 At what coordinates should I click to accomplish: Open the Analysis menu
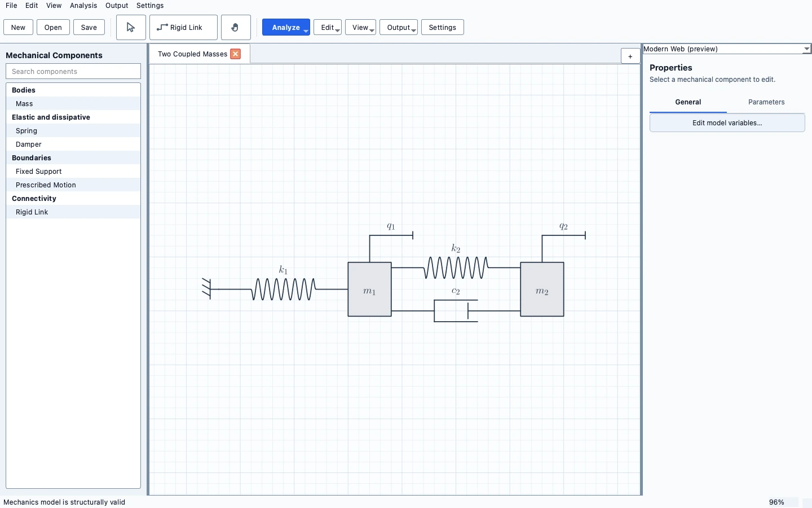83,6
